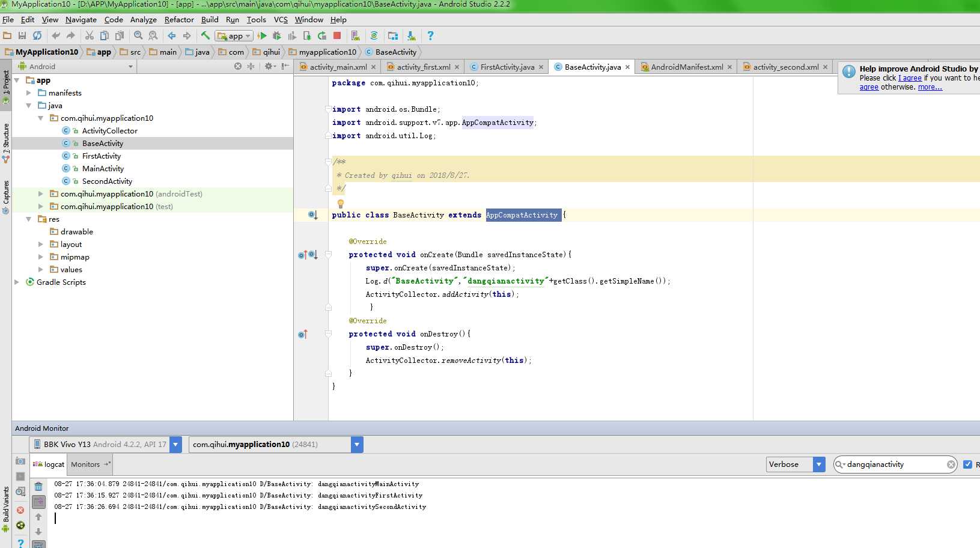The image size is (980, 548).
Task: Open the Build menu
Action: click(x=210, y=20)
